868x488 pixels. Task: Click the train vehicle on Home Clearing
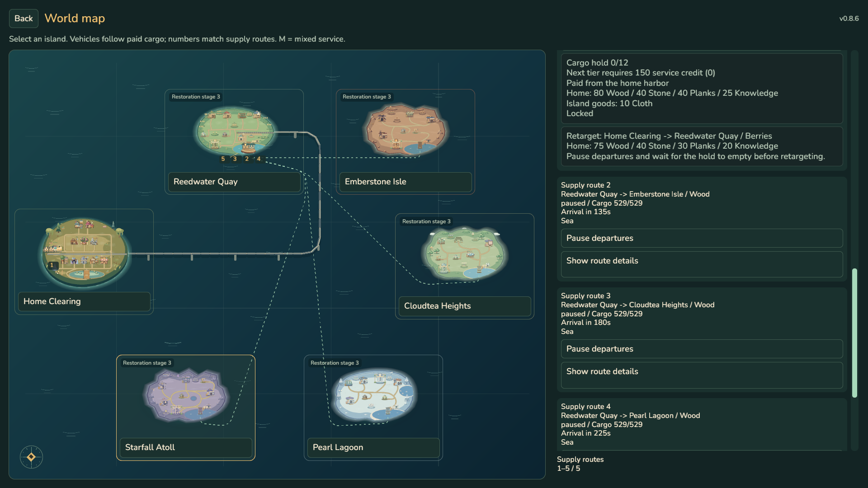click(x=53, y=249)
